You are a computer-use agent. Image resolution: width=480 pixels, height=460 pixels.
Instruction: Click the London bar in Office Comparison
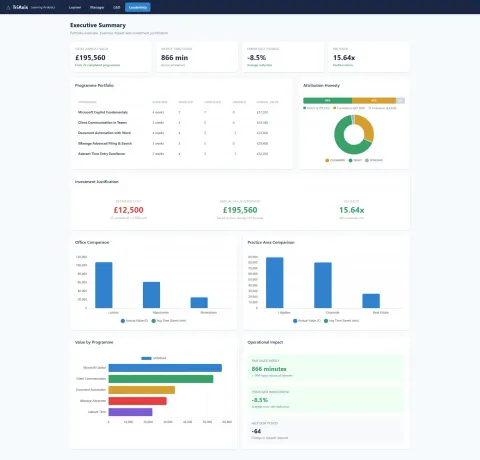click(x=104, y=285)
